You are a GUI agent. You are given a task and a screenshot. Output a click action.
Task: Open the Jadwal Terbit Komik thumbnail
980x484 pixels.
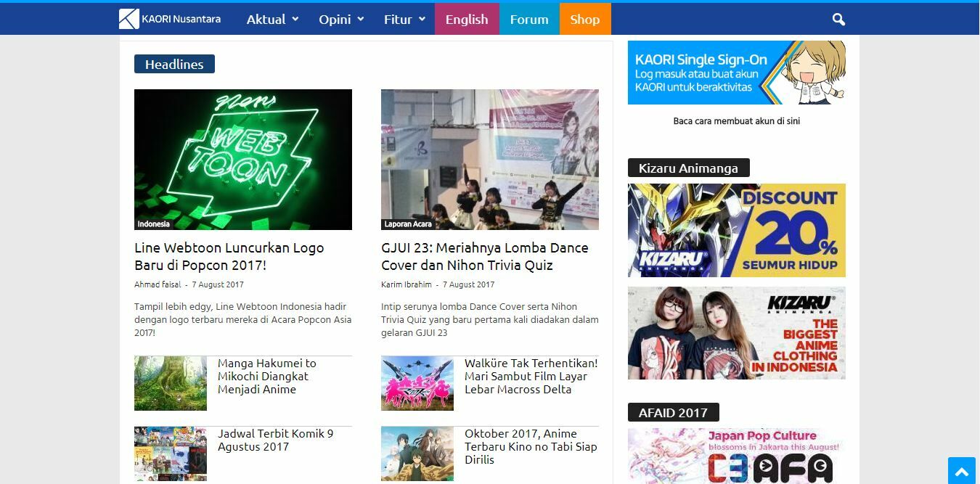tap(171, 454)
